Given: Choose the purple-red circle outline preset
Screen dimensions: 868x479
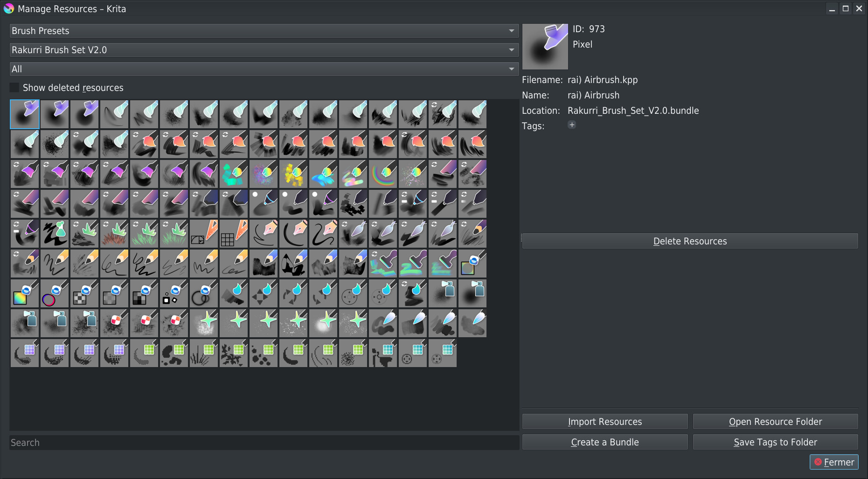Looking at the screenshot, I should (55, 293).
